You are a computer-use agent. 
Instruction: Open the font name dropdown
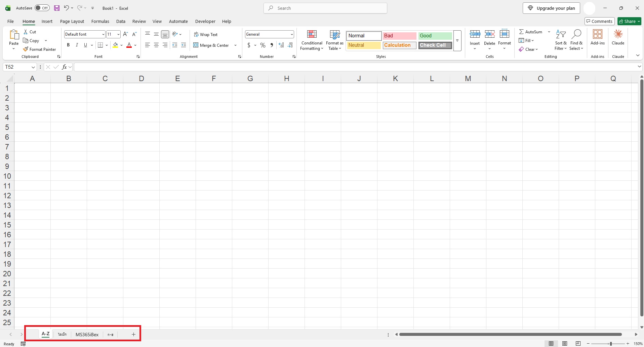click(103, 34)
